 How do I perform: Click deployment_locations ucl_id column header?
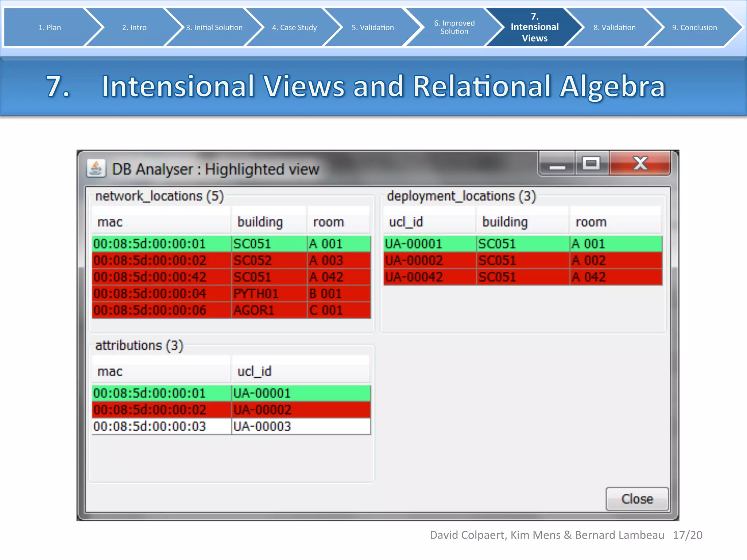click(429, 222)
